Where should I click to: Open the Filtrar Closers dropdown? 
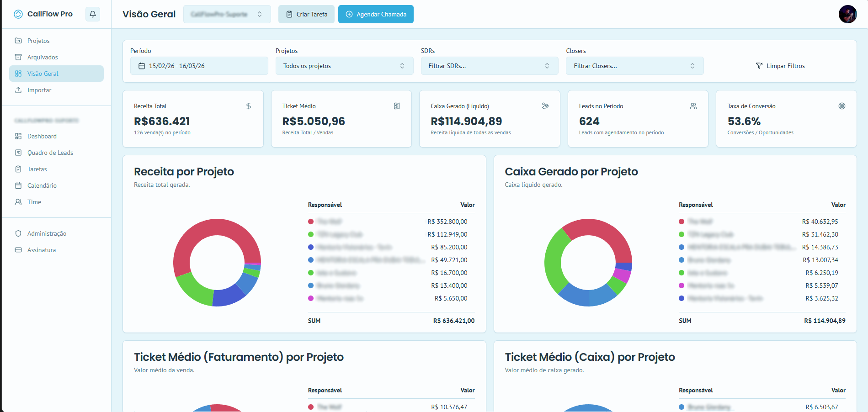(x=635, y=66)
